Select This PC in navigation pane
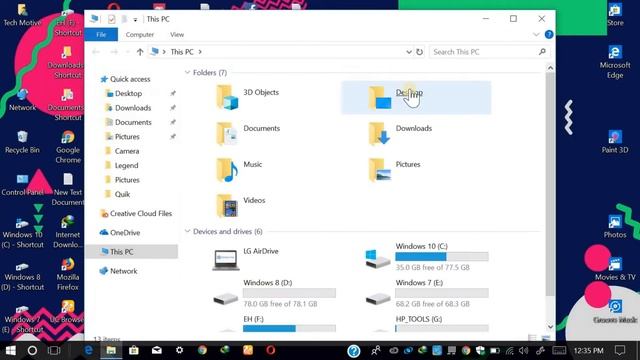Viewport: 640px width, 360px height. [x=131, y=252]
